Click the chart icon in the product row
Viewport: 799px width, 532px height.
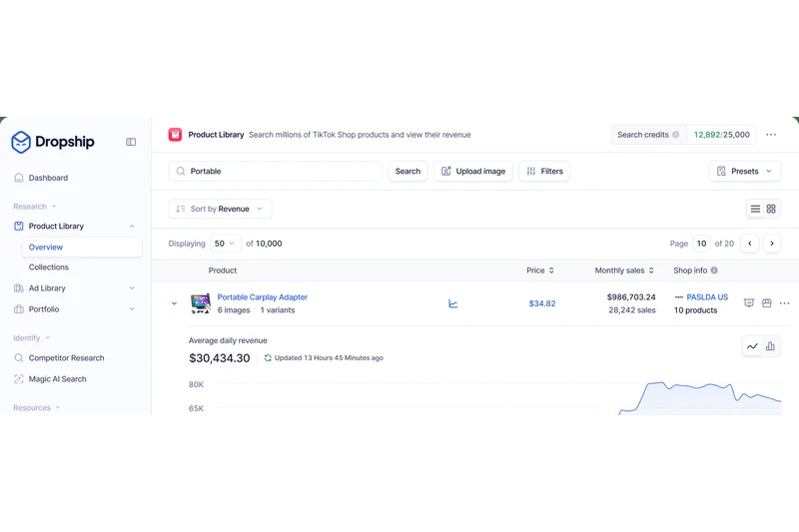[453, 303]
